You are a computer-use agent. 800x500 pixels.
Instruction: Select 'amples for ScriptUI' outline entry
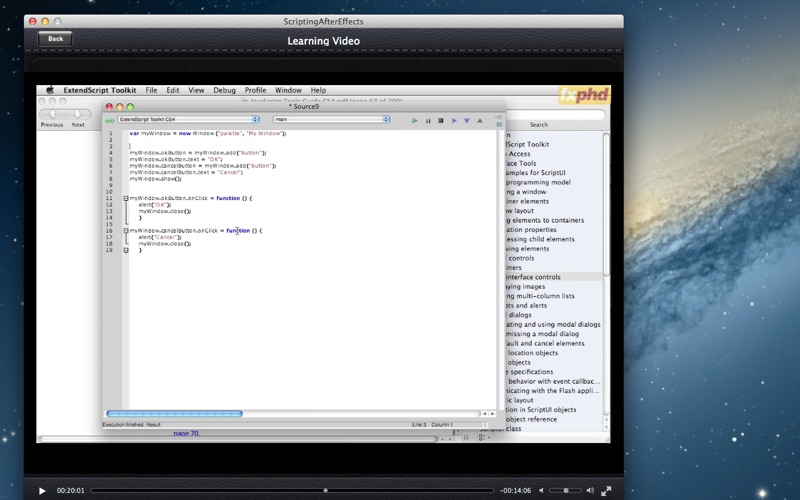pyautogui.click(x=535, y=172)
